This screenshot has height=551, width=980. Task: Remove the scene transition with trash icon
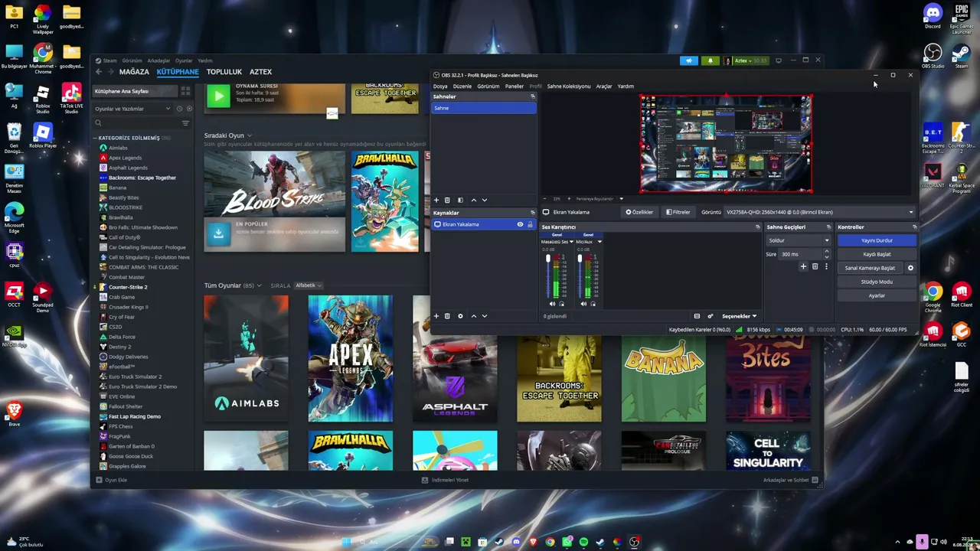(x=815, y=266)
